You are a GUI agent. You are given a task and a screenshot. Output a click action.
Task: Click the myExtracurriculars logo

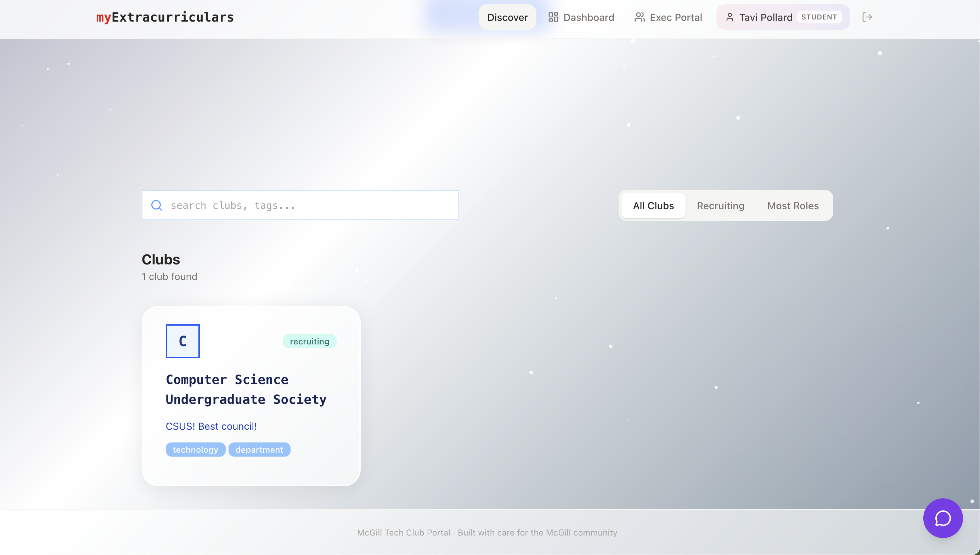click(x=165, y=17)
